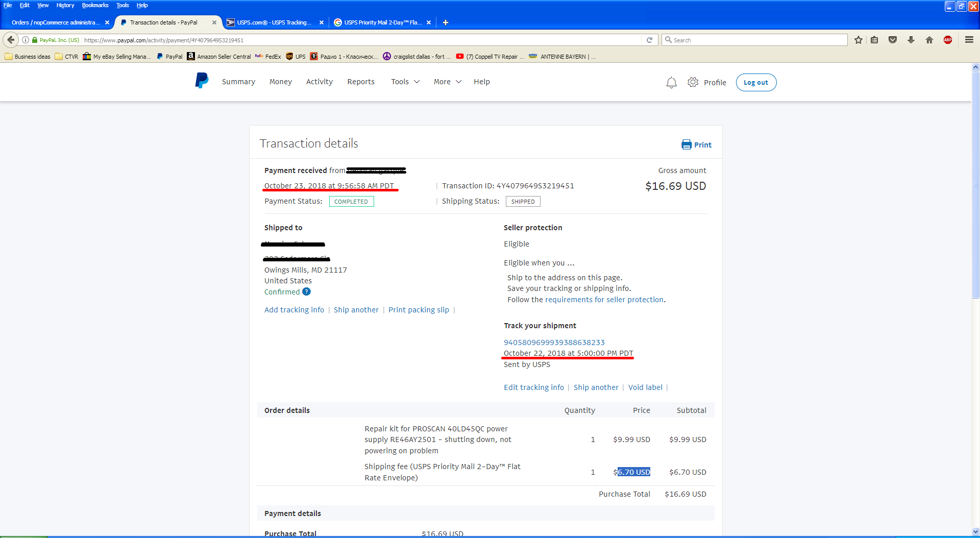
Task: Close the Transaction details PayPal tab
Action: pos(214,22)
